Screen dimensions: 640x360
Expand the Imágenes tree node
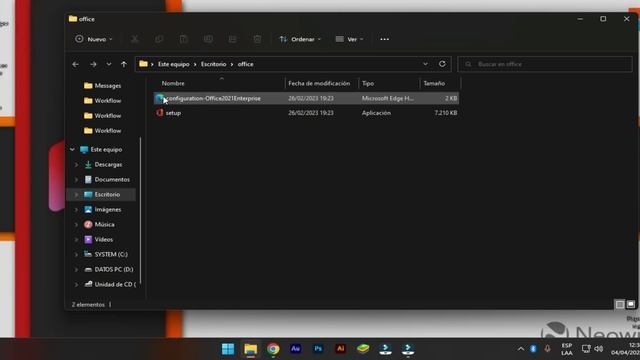76,210
